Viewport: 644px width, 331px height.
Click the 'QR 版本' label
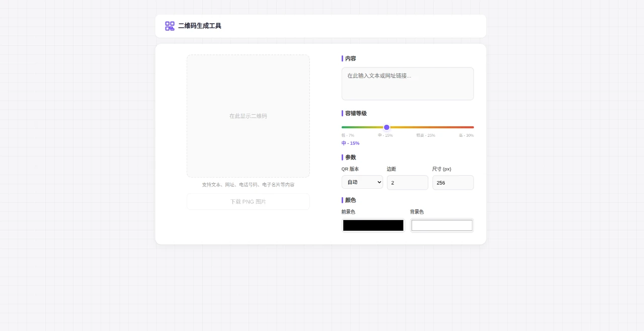[350, 169]
